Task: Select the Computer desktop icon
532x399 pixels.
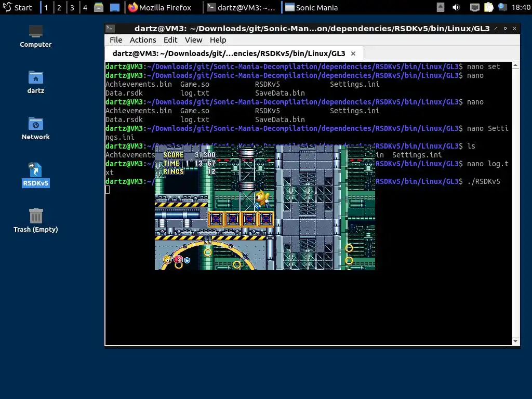Action: point(36,37)
